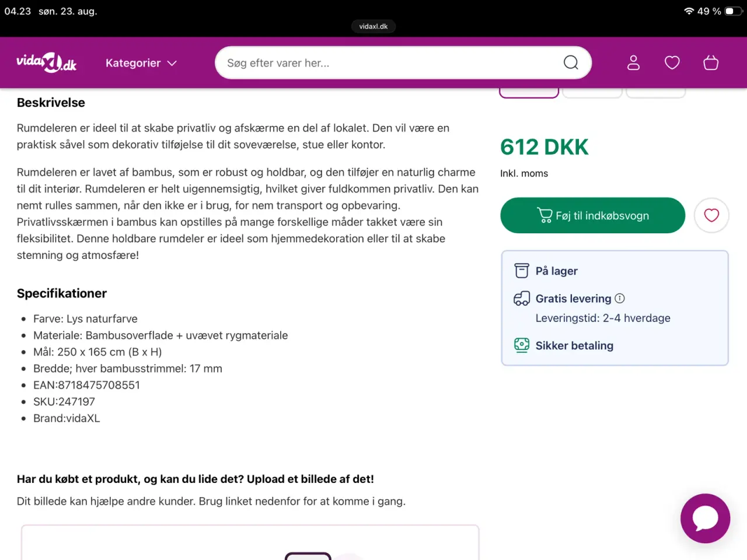Click the Gratis levering text
The image size is (747, 560).
tap(573, 299)
